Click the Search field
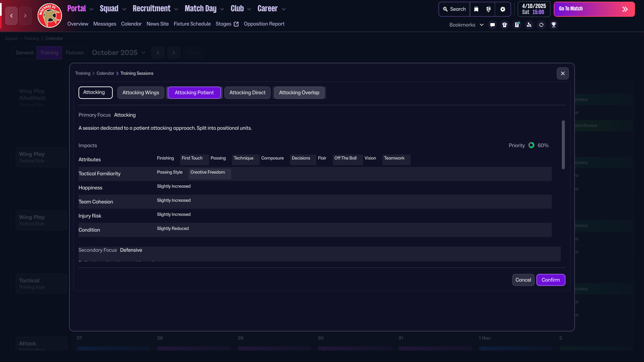The image size is (644, 362). click(454, 9)
